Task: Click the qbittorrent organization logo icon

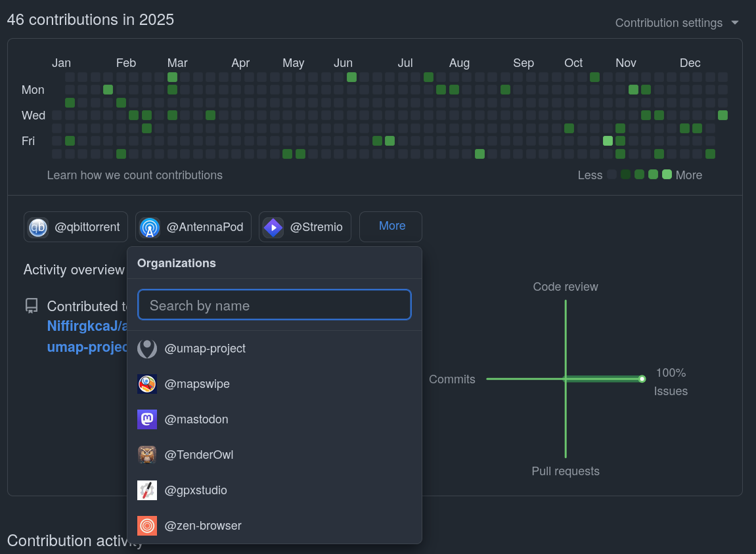Action: click(x=38, y=227)
